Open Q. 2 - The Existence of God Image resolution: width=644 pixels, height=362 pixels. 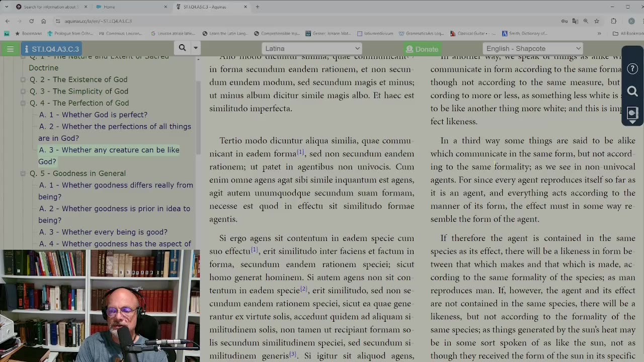click(78, 79)
